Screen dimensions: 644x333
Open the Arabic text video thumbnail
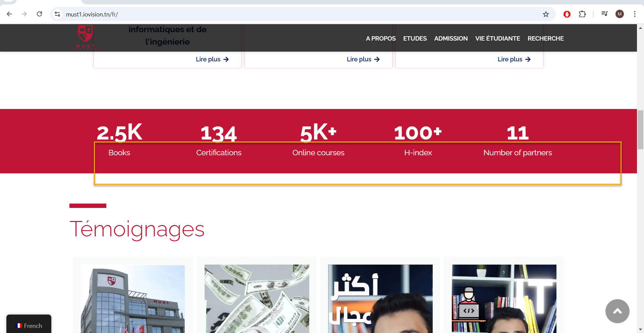tap(380, 299)
